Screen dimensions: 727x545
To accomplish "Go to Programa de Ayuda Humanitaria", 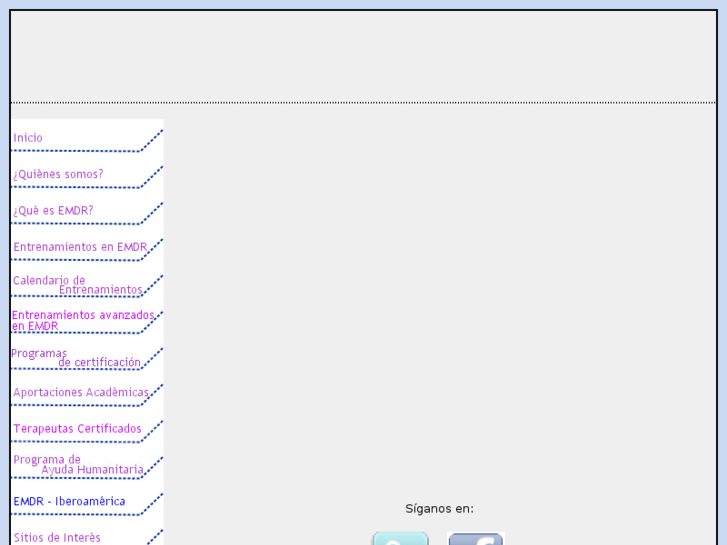I will [x=78, y=465].
